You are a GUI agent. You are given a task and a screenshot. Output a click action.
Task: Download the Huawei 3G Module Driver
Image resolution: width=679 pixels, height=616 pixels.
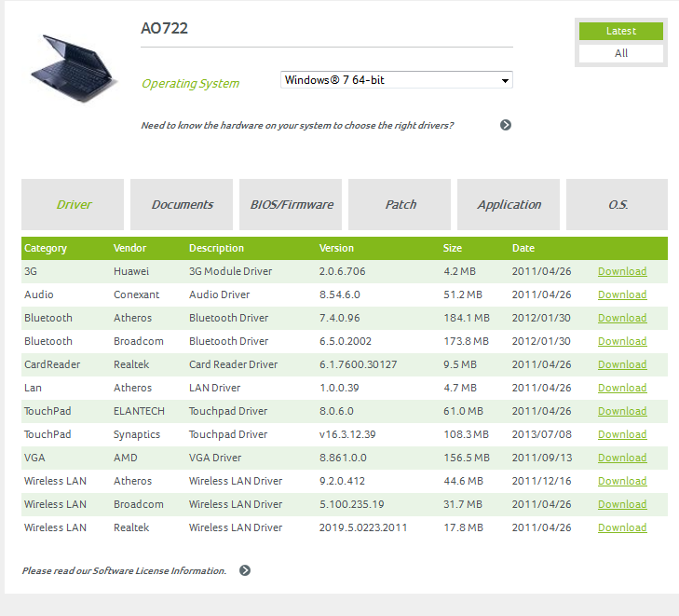coord(622,271)
